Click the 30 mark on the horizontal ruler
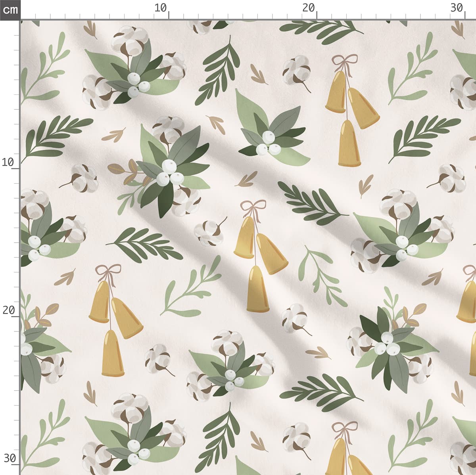 click(457, 8)
